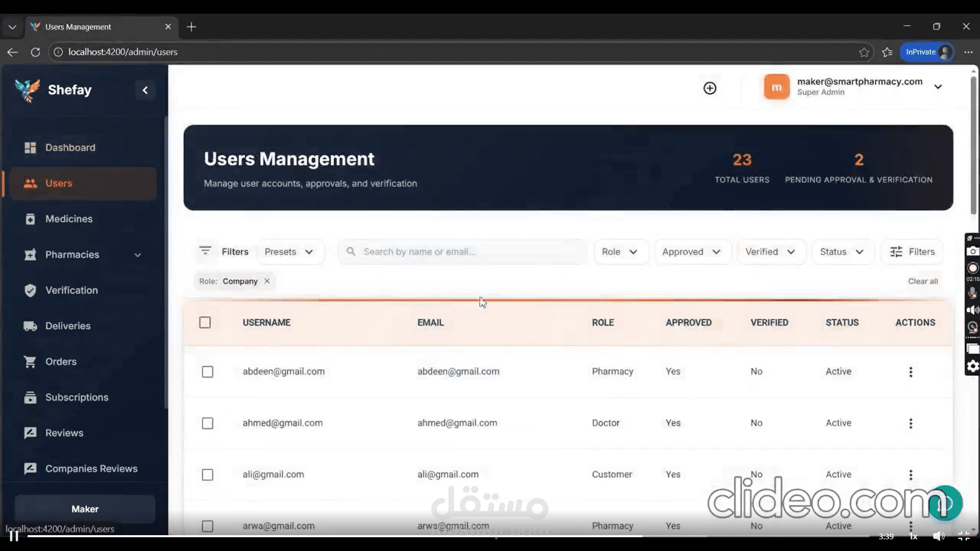
Task: Add this page to favorites star icon
Action: click(x=864, y=52)
